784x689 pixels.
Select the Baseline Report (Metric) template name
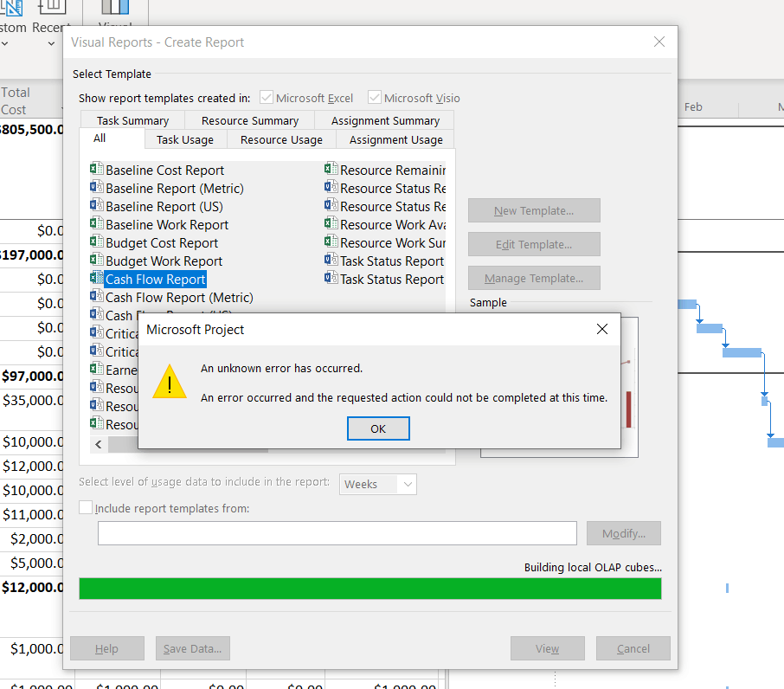click(175, 189)
